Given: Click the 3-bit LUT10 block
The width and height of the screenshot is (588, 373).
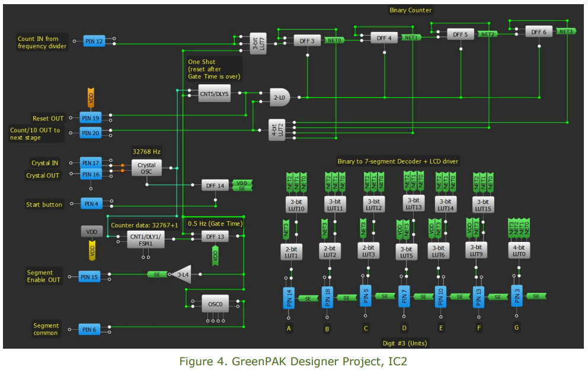Looking at the screenshot, I should [296, 205].
